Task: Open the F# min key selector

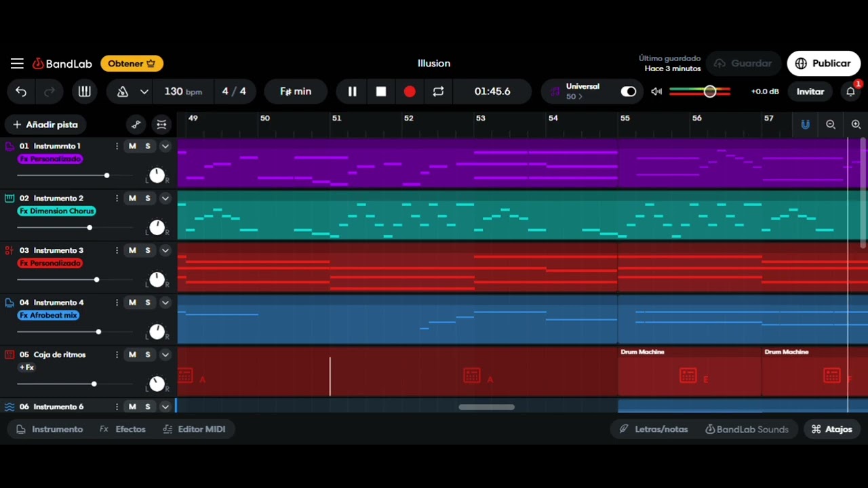Action: [x=296, y=91]
